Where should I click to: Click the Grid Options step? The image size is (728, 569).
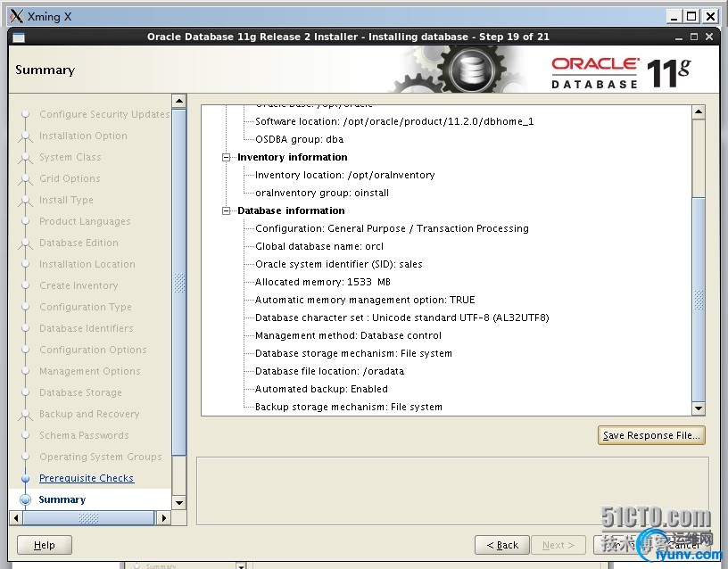click(70, 178)
